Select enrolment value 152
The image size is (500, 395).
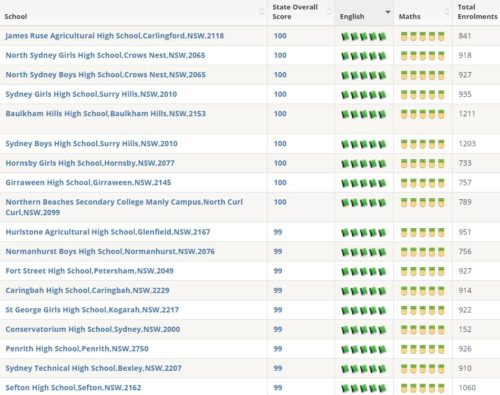[465, 329]
